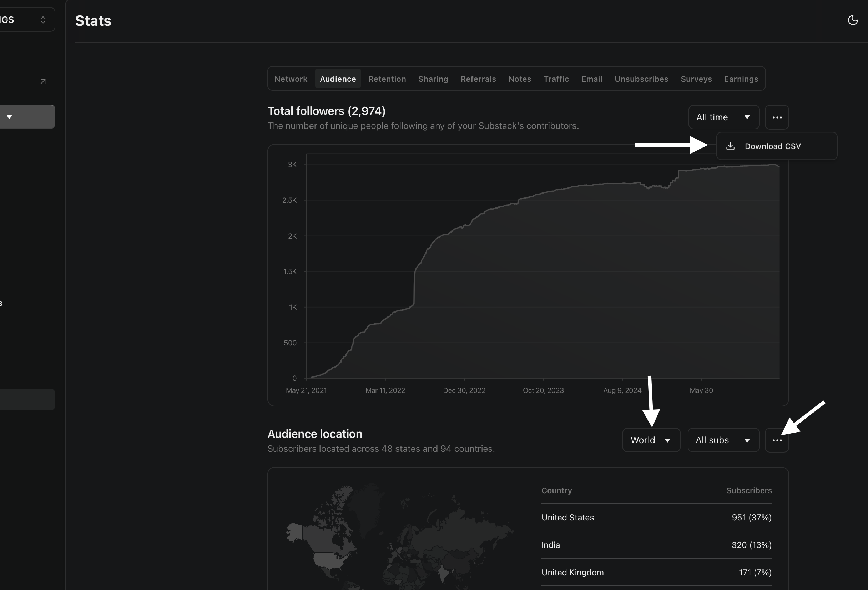
Task: Open the ellipsis menu beside All subs filter
Action: click(777, 440)
